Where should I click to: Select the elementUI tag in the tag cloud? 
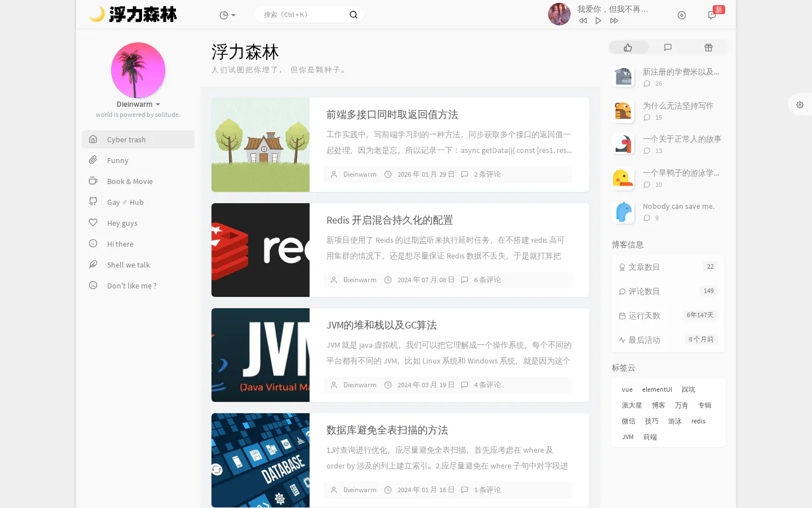[x=657, y=389]
